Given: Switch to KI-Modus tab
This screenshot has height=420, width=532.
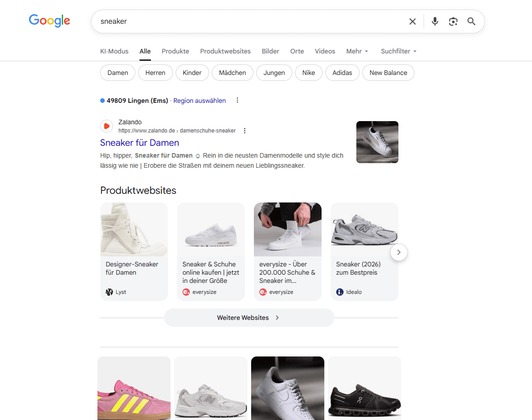Looking at the screenshot, I should coord(114,51).
